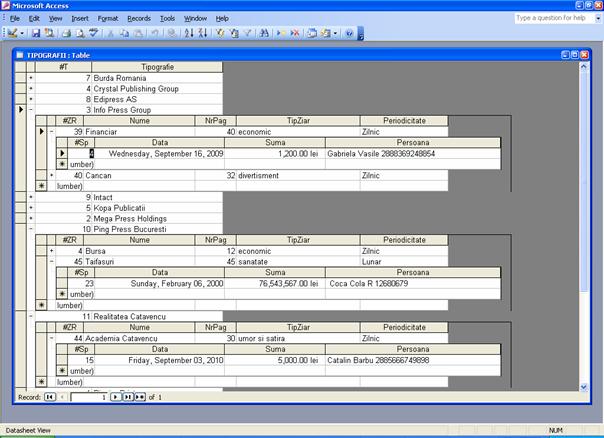Open the View toolbar dropdown arrow
Screen dimensions: 604x438
(x=21, y=33)
